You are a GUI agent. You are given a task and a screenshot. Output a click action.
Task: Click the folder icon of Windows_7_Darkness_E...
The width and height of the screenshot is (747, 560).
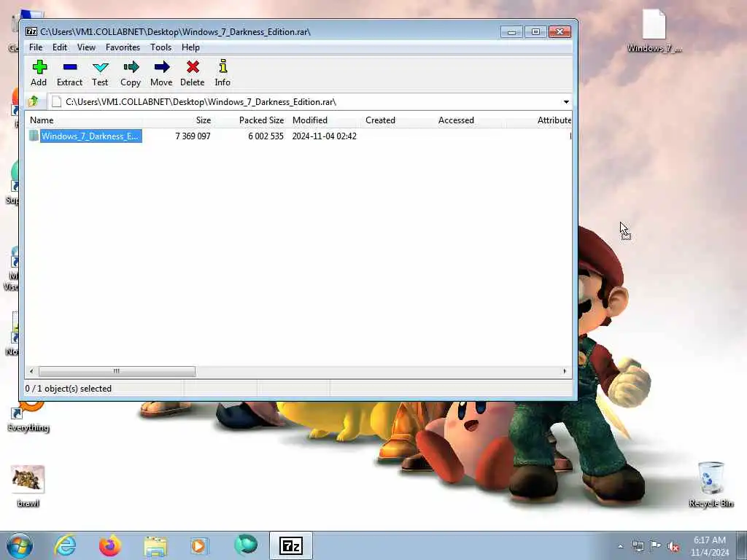(34, 136)
